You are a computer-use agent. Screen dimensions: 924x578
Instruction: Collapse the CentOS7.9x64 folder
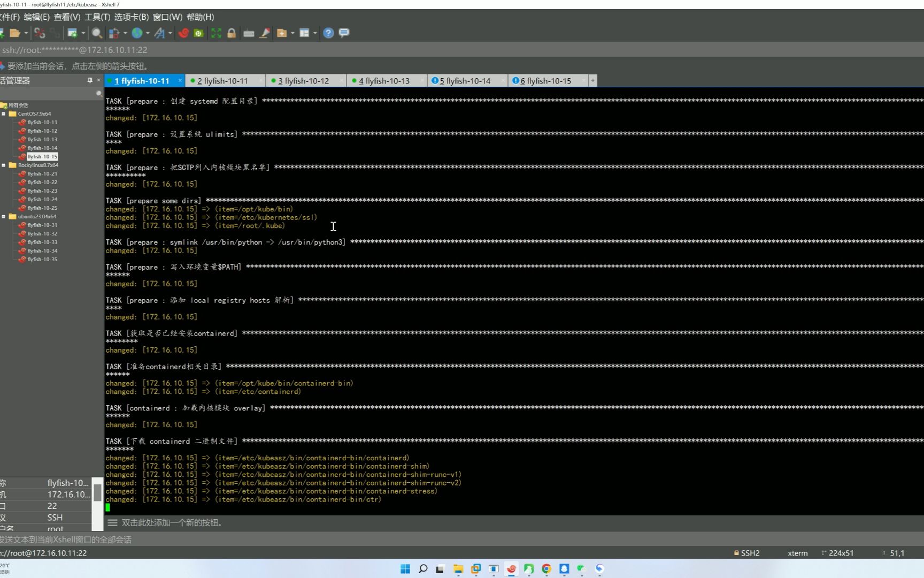tap(4, 113)
